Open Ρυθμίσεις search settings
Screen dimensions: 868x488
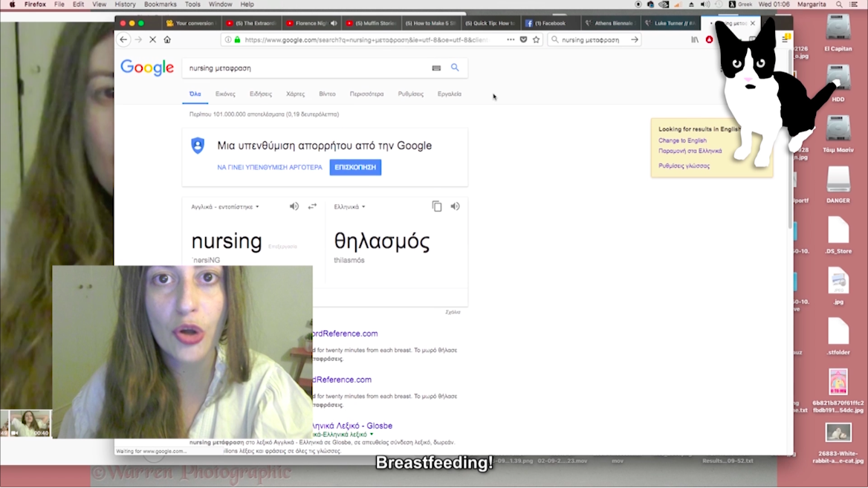coord(411,94)
